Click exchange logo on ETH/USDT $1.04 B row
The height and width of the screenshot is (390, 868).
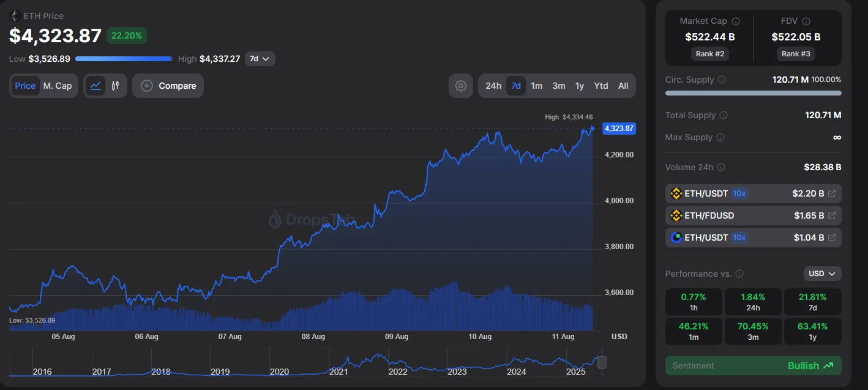(676, 238)
